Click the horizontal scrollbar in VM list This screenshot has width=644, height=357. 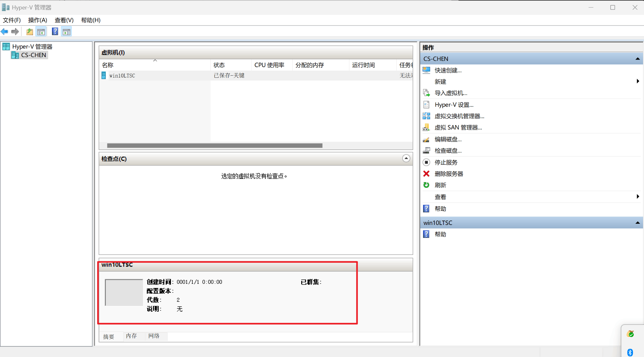click(215, 146)
